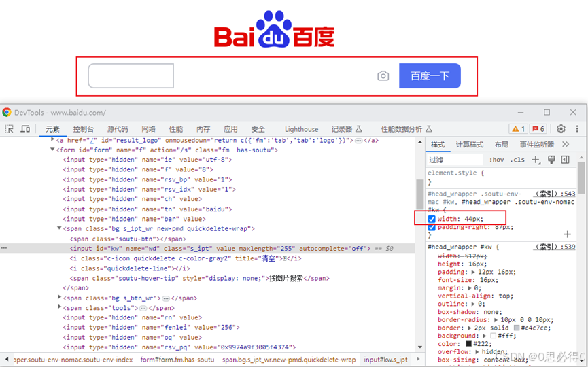Click the flask icon next to 性能数据分析
588x367 pixels.
pos(429,129)
